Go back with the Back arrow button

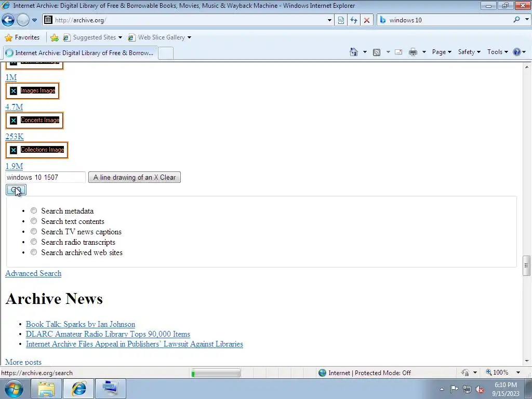point(8,20)
